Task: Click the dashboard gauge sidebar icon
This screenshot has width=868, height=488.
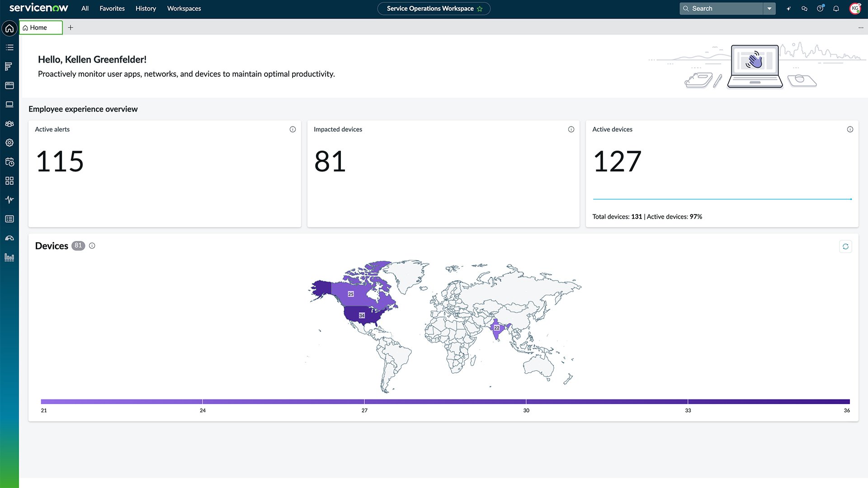Action: pos(9,238)
